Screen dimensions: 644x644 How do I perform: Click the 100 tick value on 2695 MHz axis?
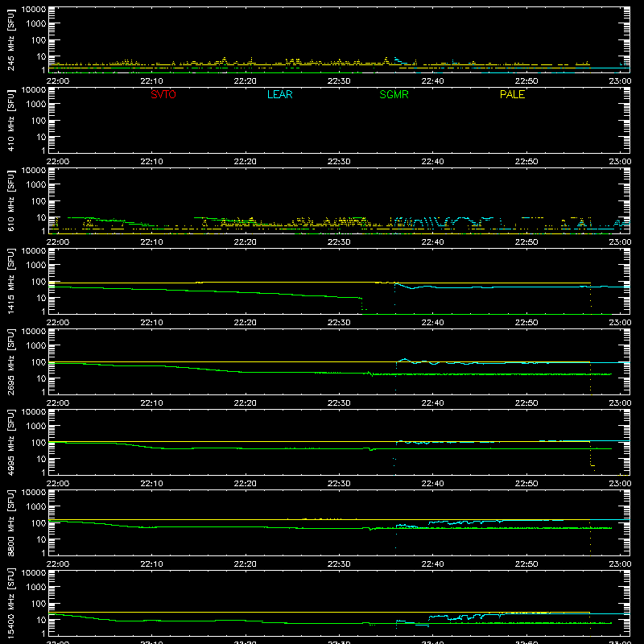coord(39,362)
